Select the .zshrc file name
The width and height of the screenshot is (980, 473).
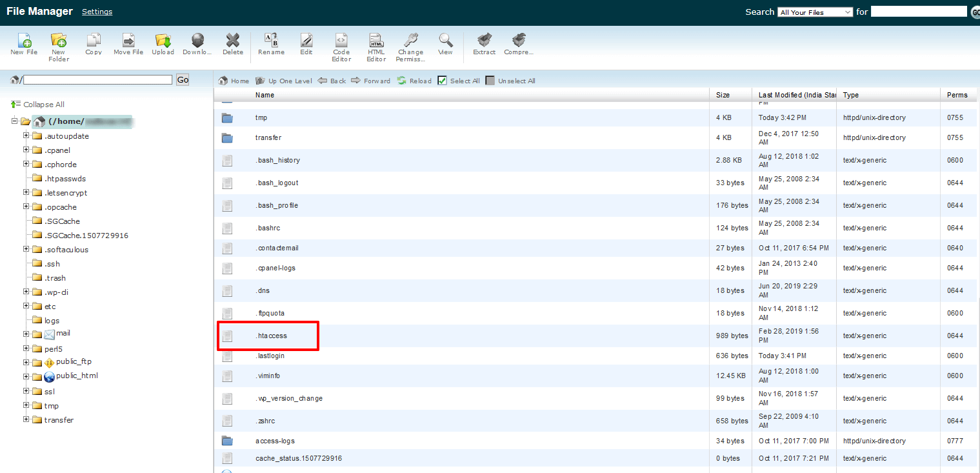(265, 421)
